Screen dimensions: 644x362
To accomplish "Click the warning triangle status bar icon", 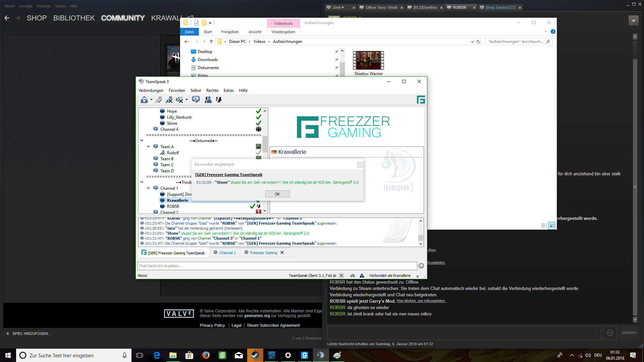I will (x=362, y=276).
